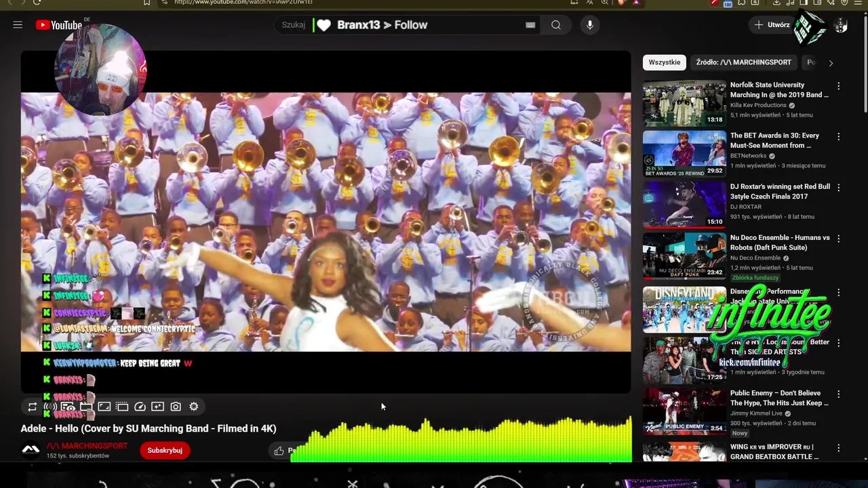
Task: Open options for Public Enemy video
Action: (x=838, y=394)
